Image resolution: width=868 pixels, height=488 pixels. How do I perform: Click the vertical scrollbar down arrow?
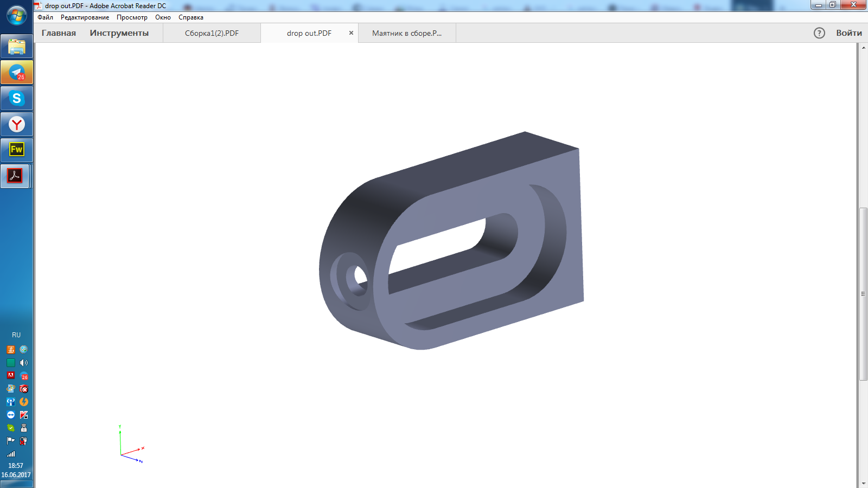[x=863, y=483]
